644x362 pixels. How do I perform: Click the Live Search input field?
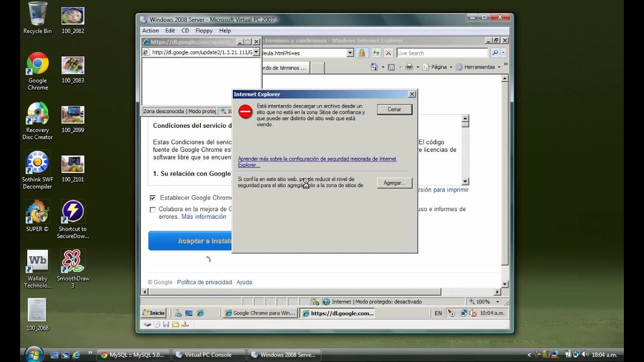click(x=442, y=53)
